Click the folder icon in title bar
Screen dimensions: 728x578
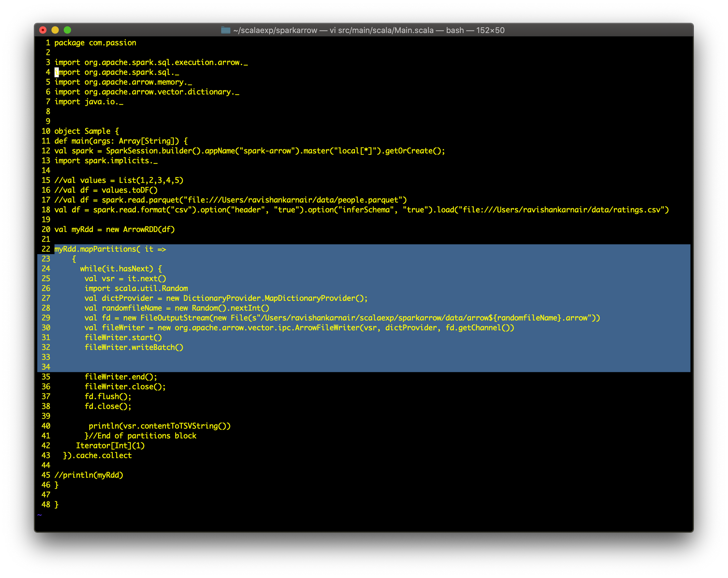[x=226, y=30]
